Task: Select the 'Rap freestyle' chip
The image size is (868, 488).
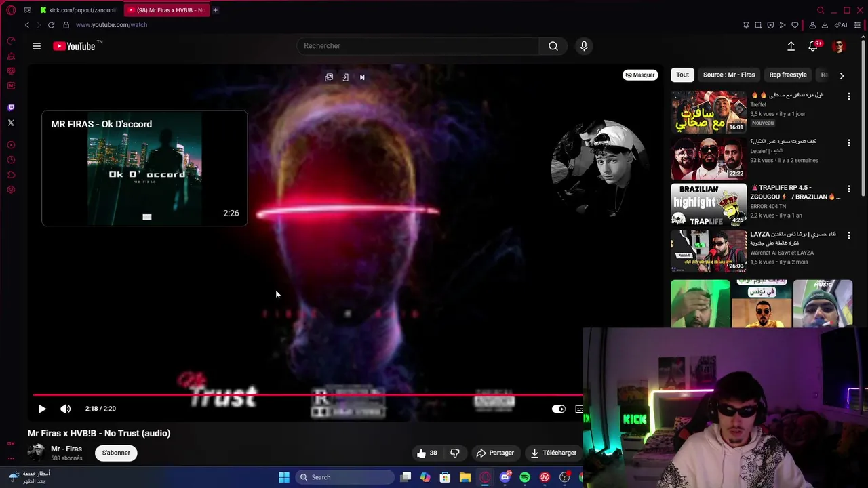Action: click(788, 75)
